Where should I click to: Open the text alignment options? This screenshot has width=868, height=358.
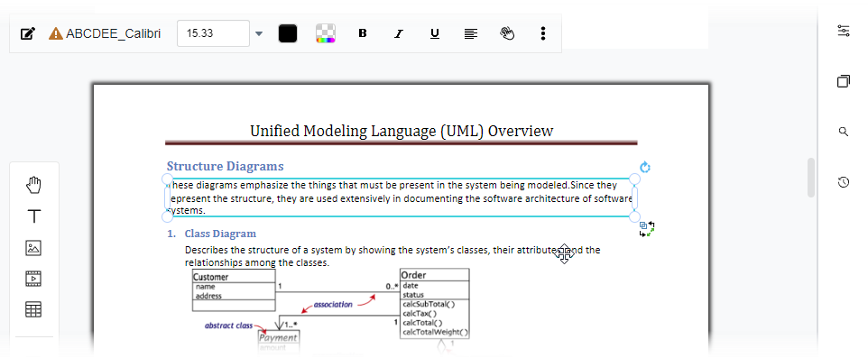point(470,33)
